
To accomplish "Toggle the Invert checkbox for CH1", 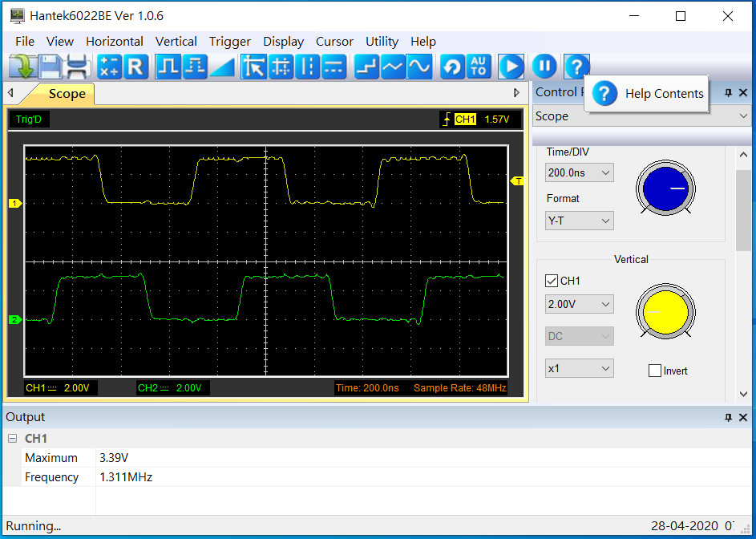I will tap(654, 370).
